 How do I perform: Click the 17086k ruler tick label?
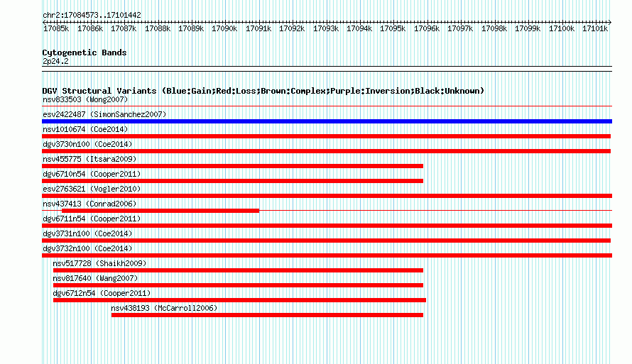pyautogui.click(x=90, y=29)
